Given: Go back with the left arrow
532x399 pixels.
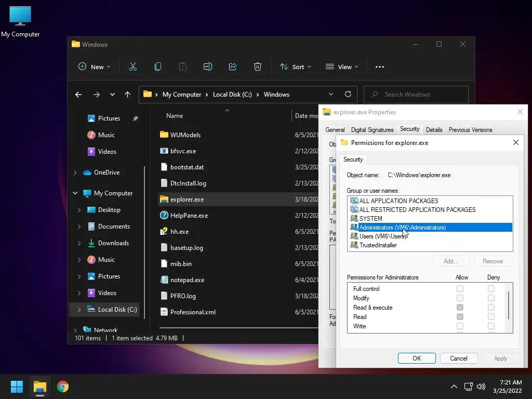Looking at the screenshot, I should (78, 95).
